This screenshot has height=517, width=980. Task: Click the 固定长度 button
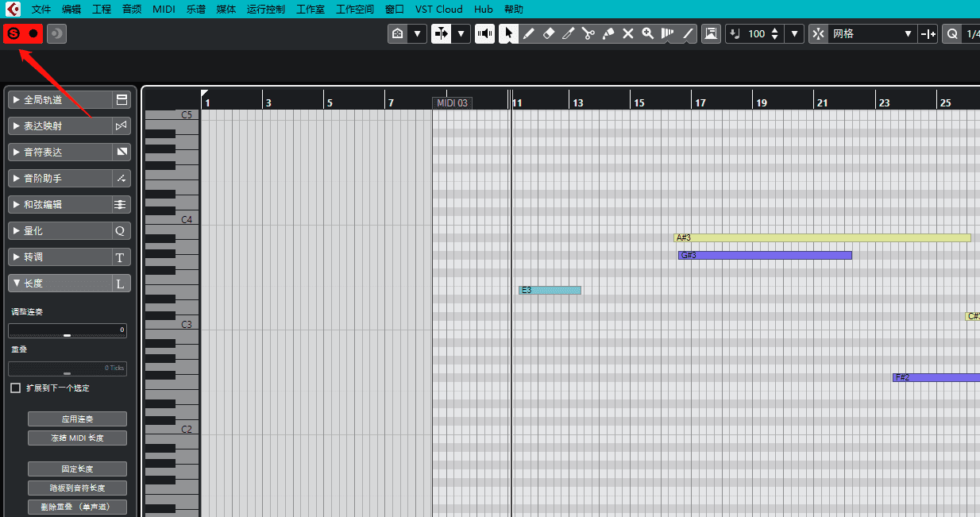click(x=77, y=469)
